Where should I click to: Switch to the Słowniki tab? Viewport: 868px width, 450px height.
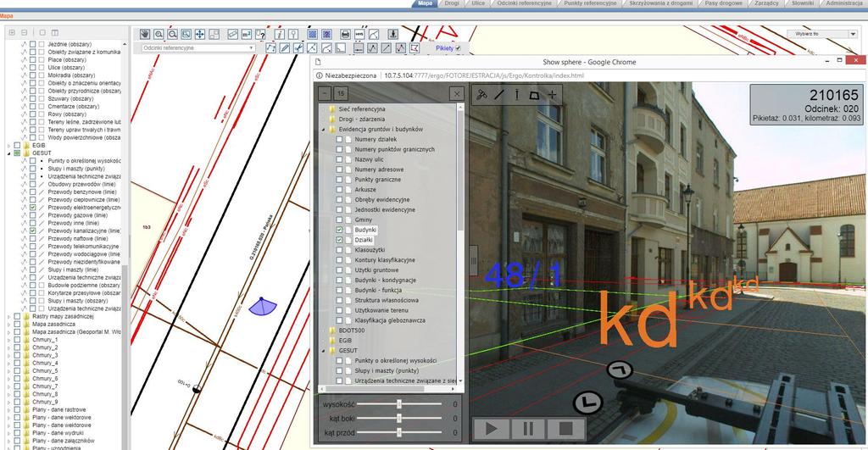[803, 3]
